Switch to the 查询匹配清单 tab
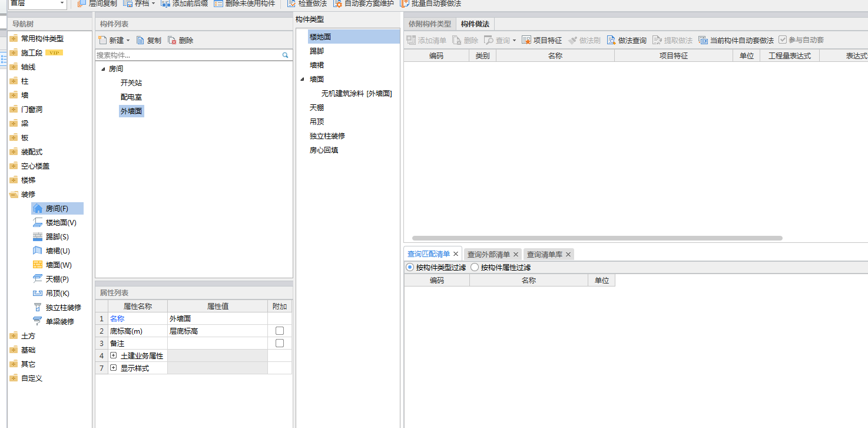This screenshot has width=868, height=428. coord(429,254)
